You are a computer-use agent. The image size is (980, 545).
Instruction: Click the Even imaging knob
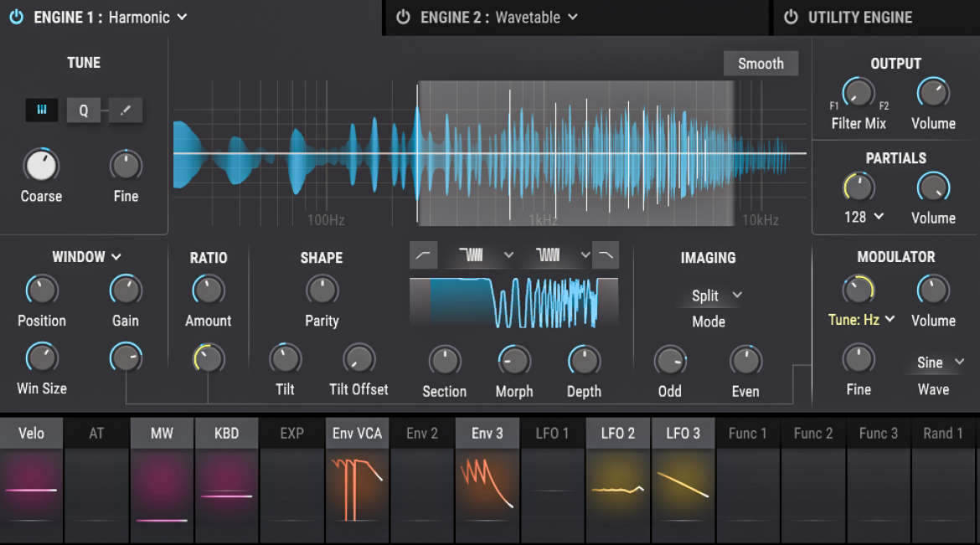(745, 361)
